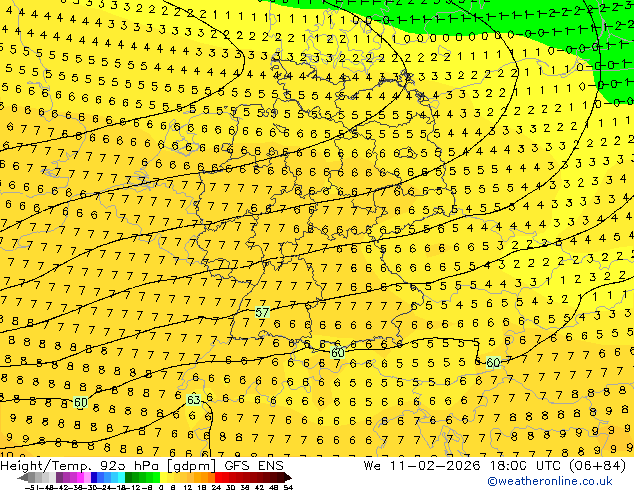Select the bright yellow swatch above 0 in legend
This screenshot has height=490, width=634.
click(163, 478)
